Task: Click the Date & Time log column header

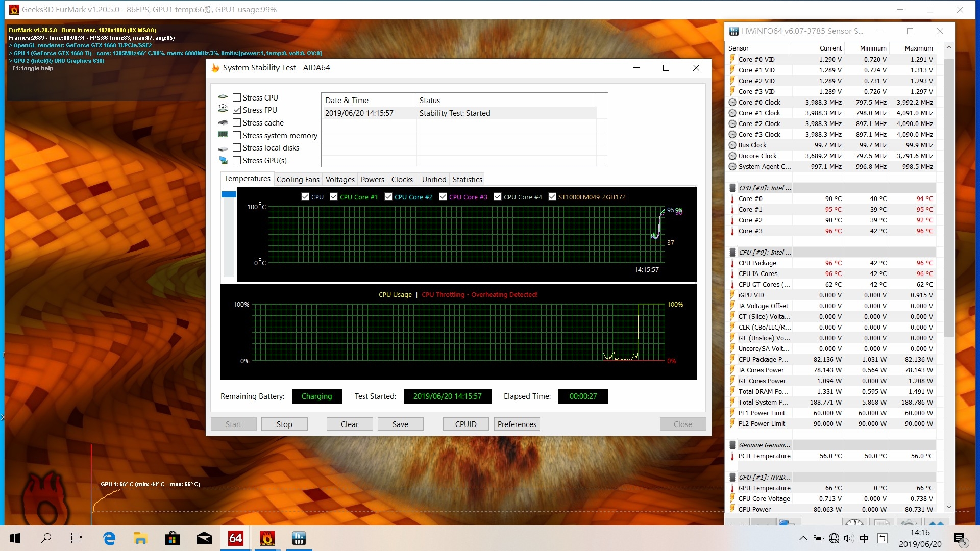Action: point(369,100)
